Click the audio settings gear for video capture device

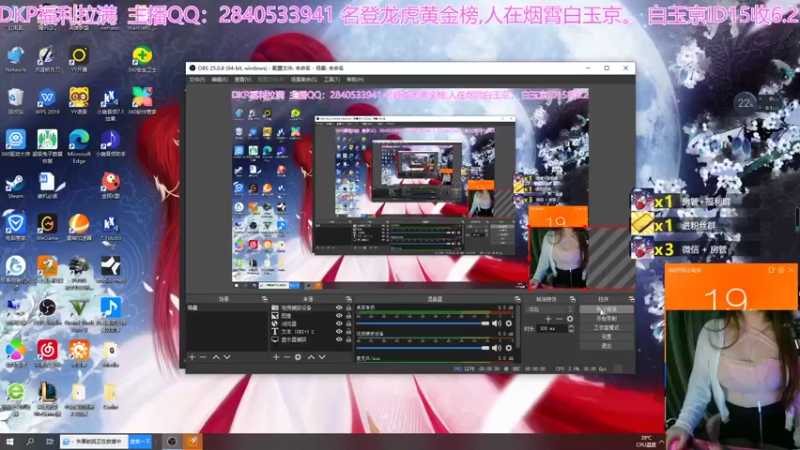tap(508, 348)
